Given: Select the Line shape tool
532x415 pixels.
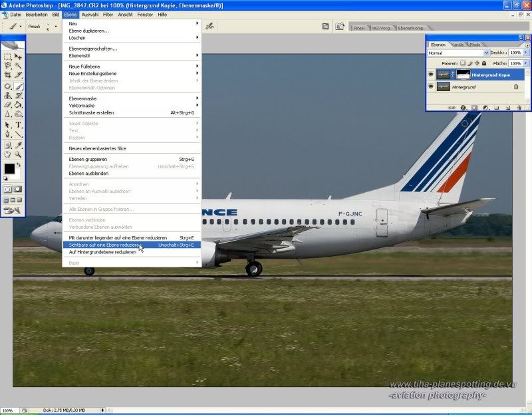Looking at the screenshot, I should coord(19,134).
